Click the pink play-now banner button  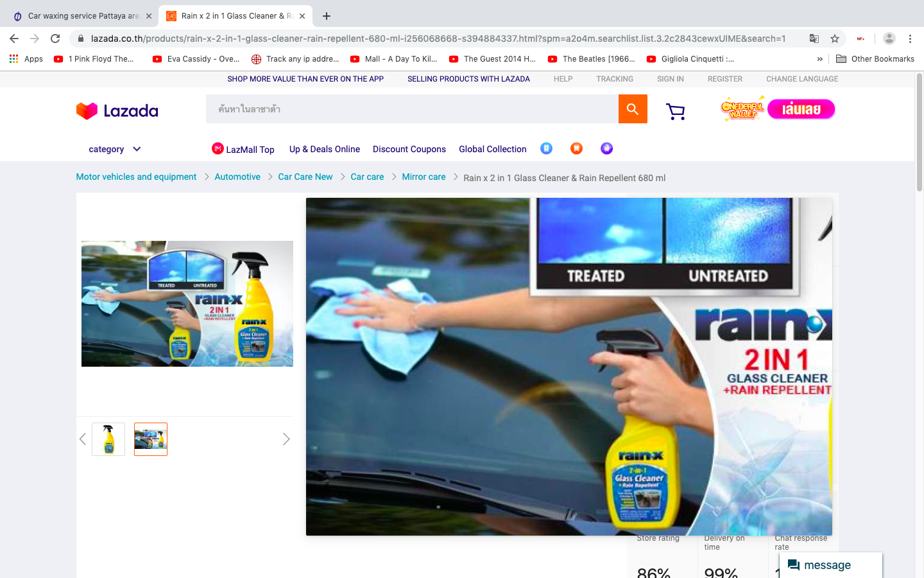pos(801,109)
